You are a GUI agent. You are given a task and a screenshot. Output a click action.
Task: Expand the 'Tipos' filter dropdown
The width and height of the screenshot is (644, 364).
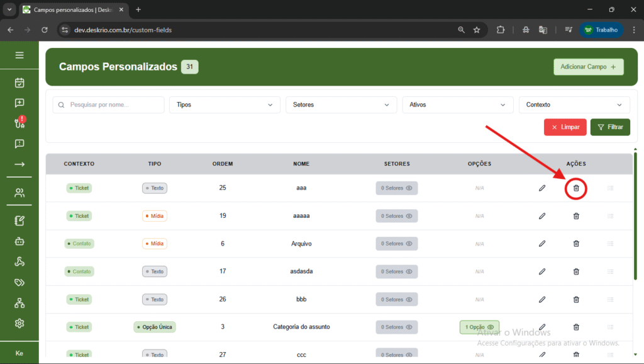(x=225, y=105)
